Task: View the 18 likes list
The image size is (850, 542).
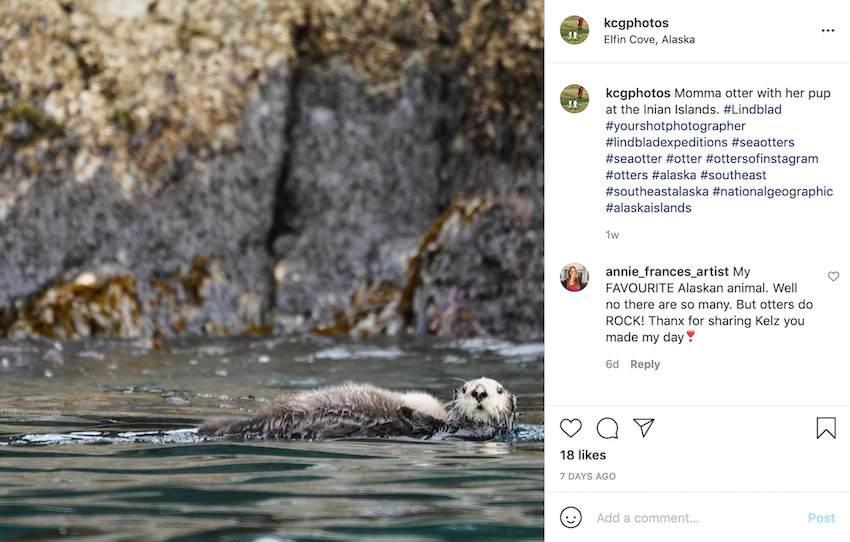Action: click(583, 455)
